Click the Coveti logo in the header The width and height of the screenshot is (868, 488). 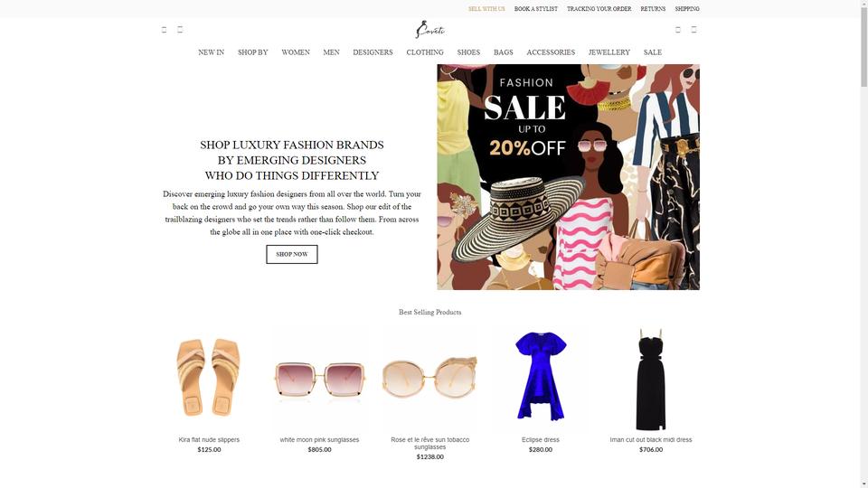click(429, 29)
